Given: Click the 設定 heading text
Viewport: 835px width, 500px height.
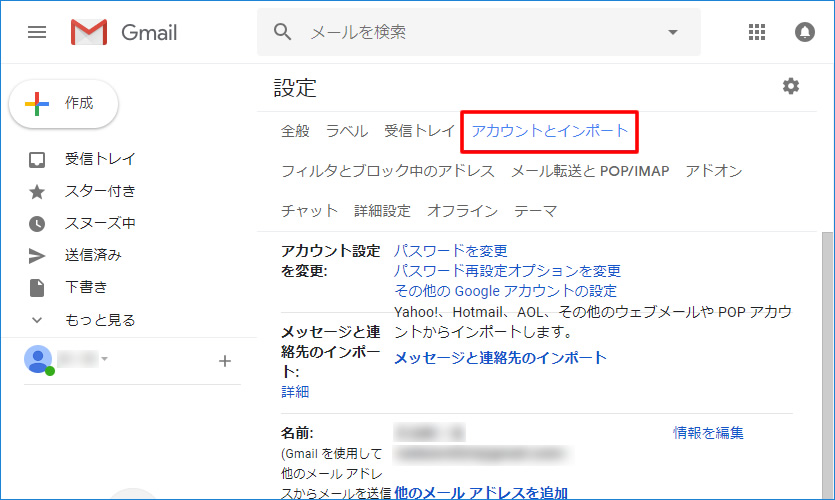Looking at the screenshot, I should tap(295, 88).
